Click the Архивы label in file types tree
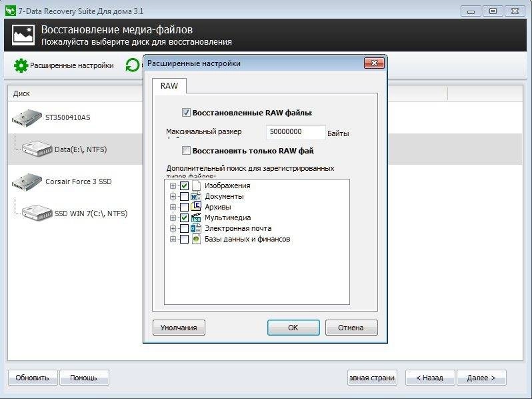This screenshot has width=532, height=399. click(x=218, y=207)
